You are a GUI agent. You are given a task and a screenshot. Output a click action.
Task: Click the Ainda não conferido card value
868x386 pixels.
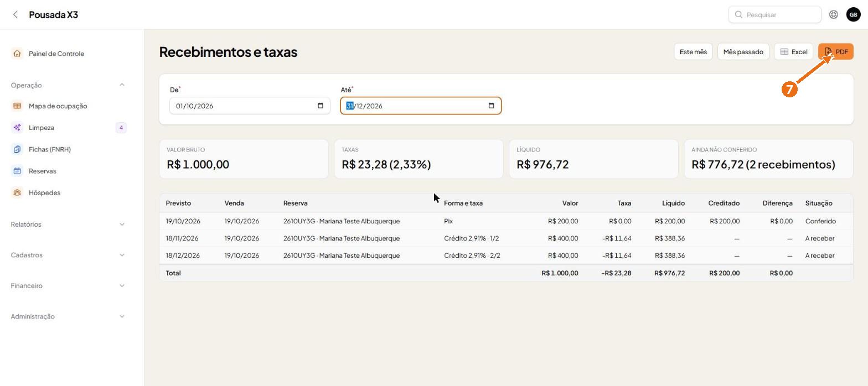(x=763, y=164)
